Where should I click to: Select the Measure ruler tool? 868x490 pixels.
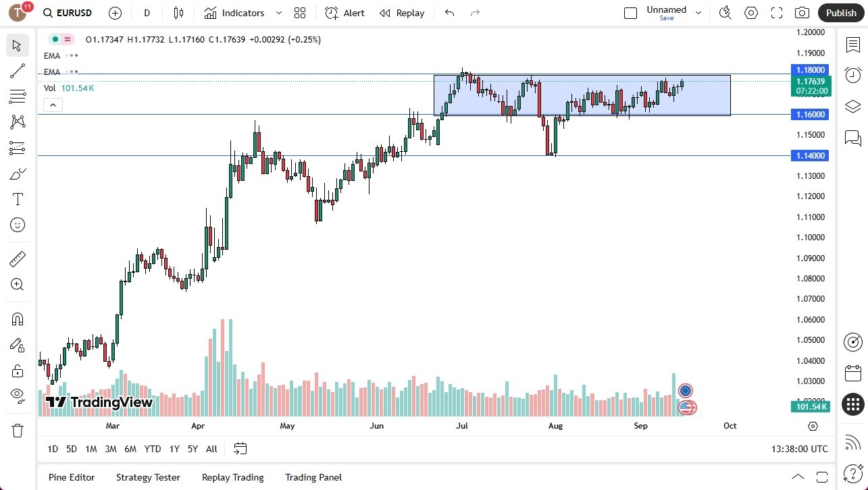click(17, 258)
